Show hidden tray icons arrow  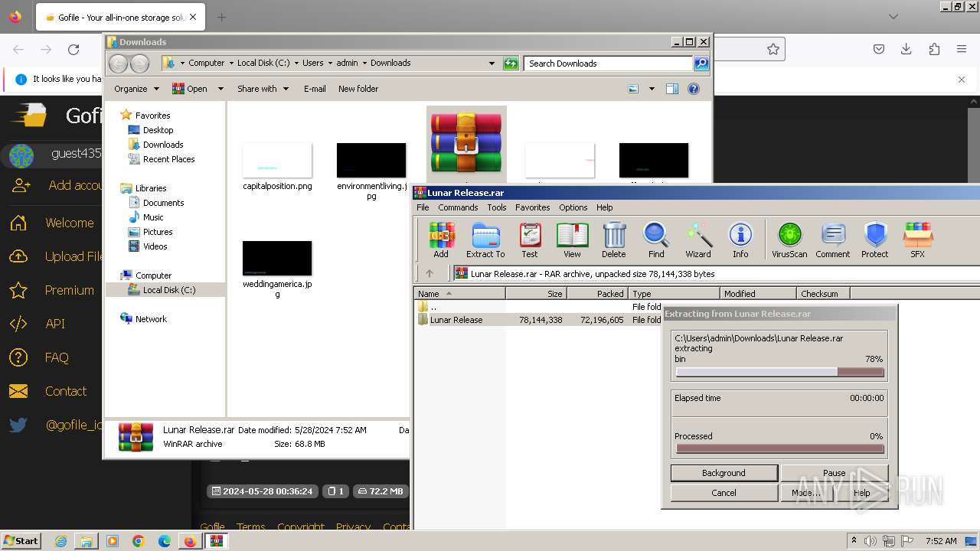point(854,541)
